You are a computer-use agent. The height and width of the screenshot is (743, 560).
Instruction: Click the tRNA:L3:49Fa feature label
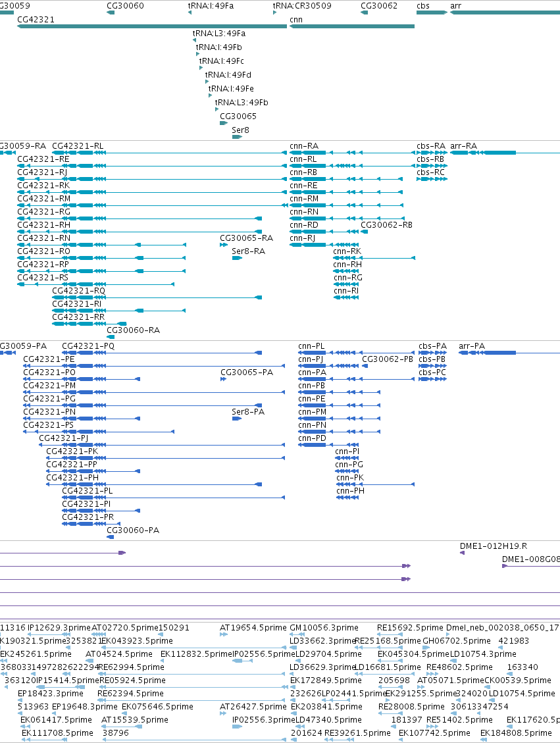(x=219, y=33)
